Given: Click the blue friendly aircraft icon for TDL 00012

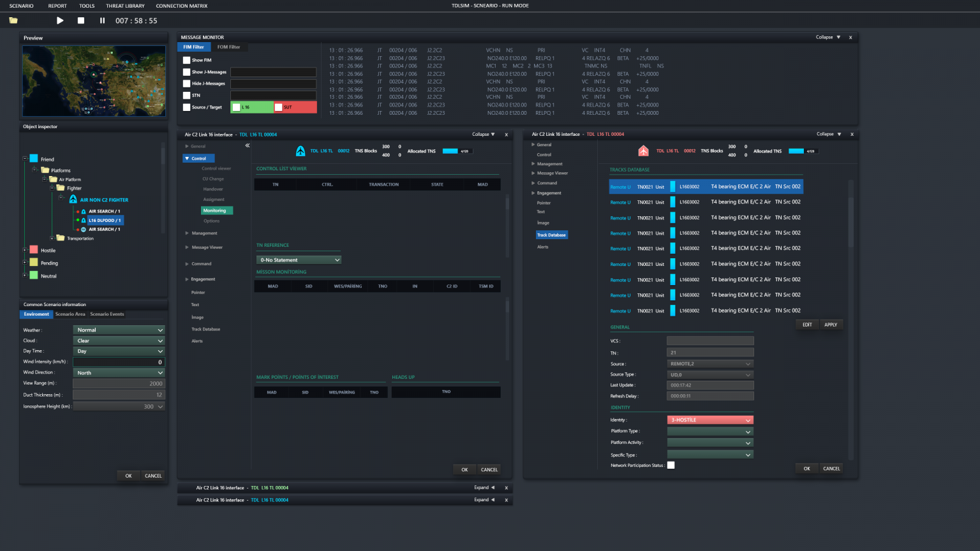Looking at the screenshot, I should [300, 151].
